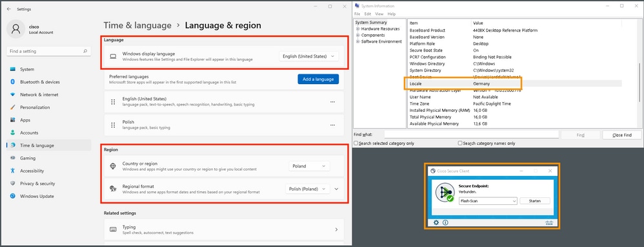The height and width of the screenshot is (247, 644).
Task: Check Search category names only
Action: point(460,144)
